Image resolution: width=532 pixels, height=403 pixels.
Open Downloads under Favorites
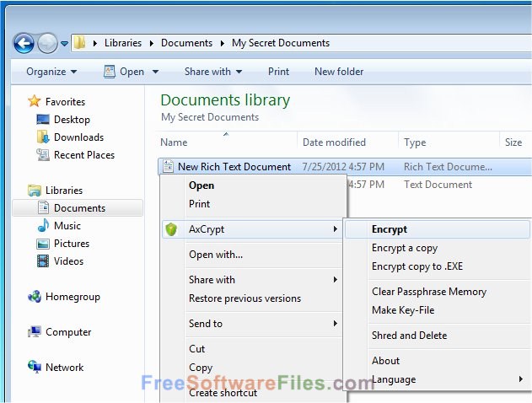click(x=78, y=137)
